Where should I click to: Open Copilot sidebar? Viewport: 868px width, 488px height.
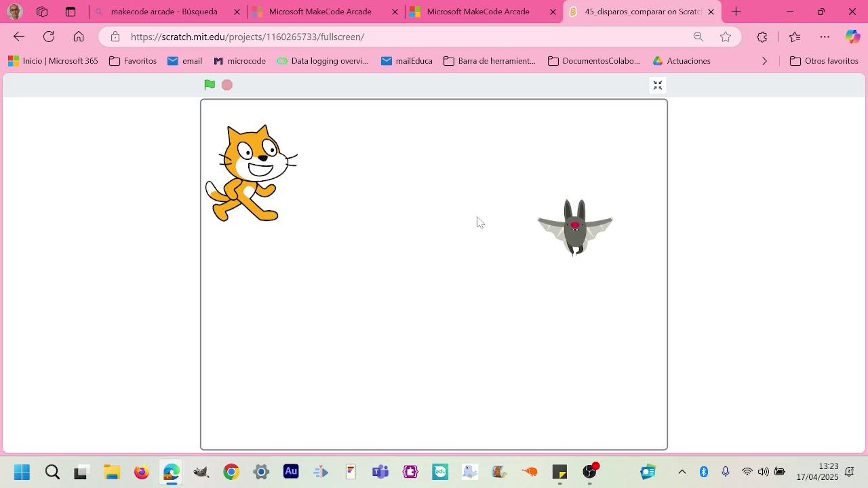tap(852, 37)
